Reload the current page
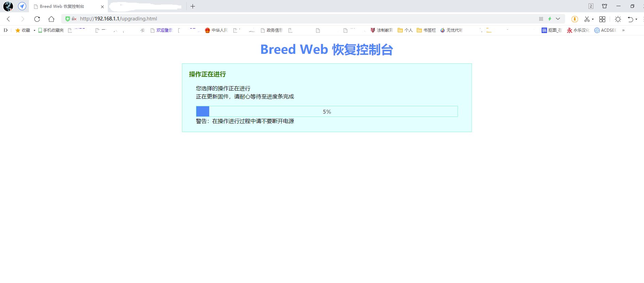 click(37, 19)
